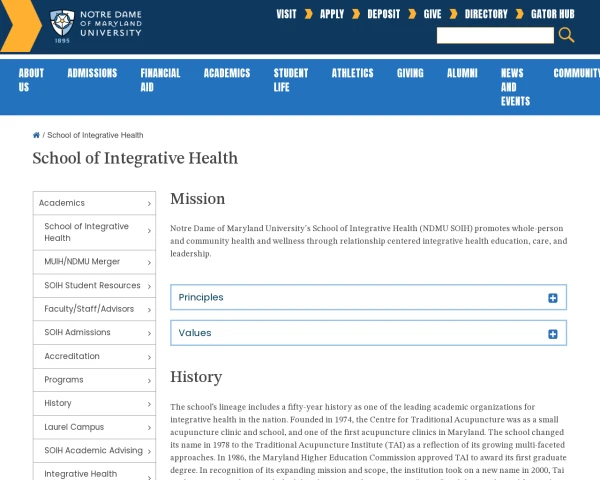Click chevron next to Programs
This screenshot has height=480, width=600.
tap(149, 381)
